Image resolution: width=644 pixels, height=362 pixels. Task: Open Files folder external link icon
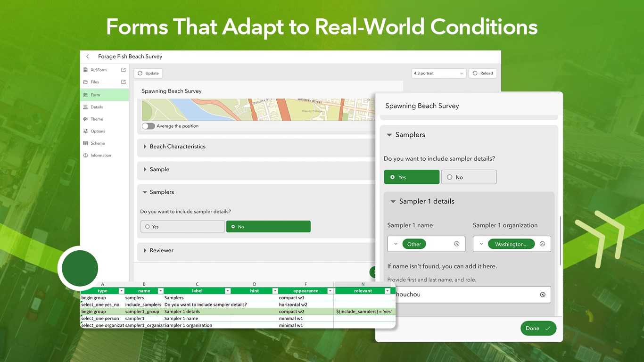(124, 82)
